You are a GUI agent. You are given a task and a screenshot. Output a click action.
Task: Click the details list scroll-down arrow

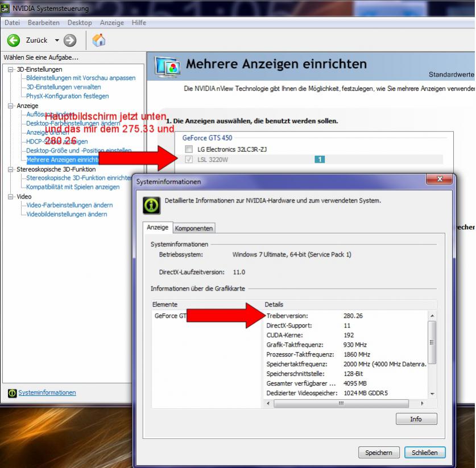(432, 394)
